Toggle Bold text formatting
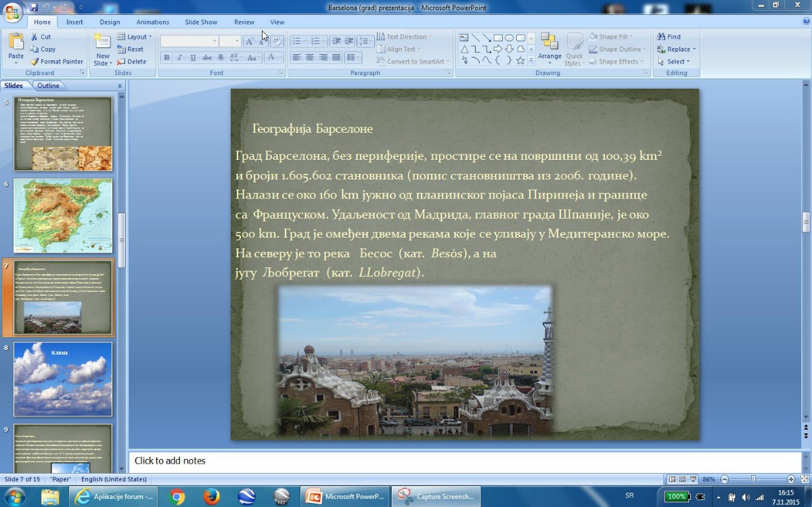Viewport: 812px width, 507px height. tap(166, 58)
